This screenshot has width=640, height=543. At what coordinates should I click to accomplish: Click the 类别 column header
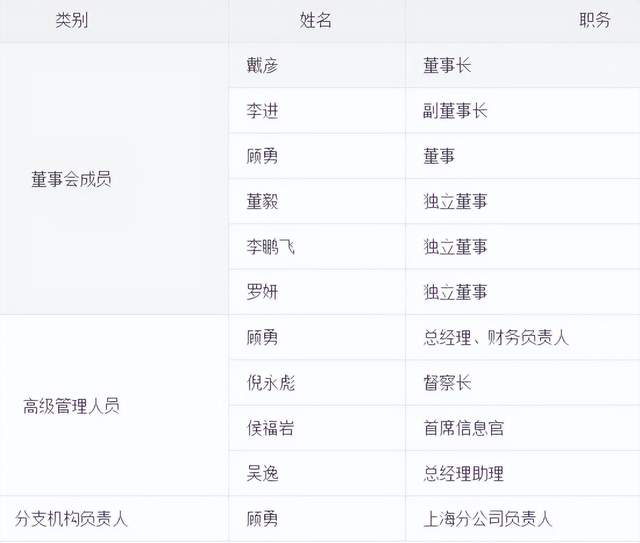[x=71, y=20]
